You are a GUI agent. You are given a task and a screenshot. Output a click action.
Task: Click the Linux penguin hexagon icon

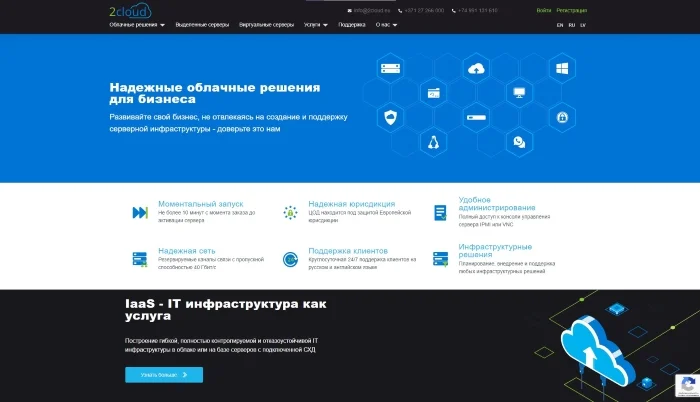[x=433, y=142]
